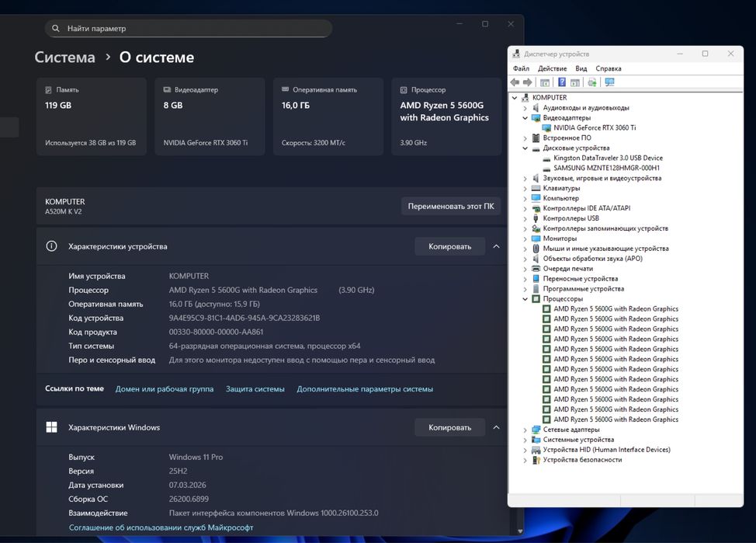Image resolution: width=756 pixels, height=543 pixels.
Task: Open the Действие menu
Action: click(552, 68)
